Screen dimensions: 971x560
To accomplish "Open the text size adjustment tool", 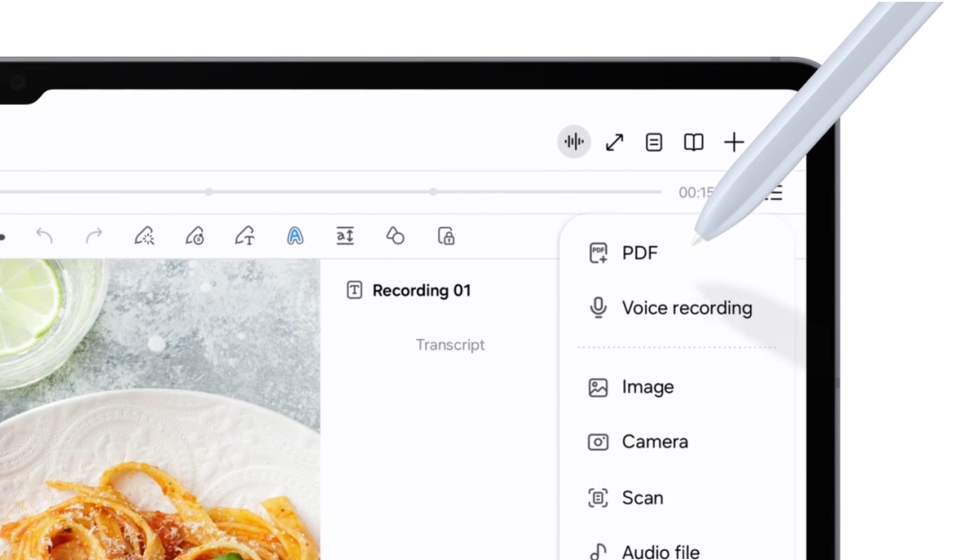I will tap(345, 235).
